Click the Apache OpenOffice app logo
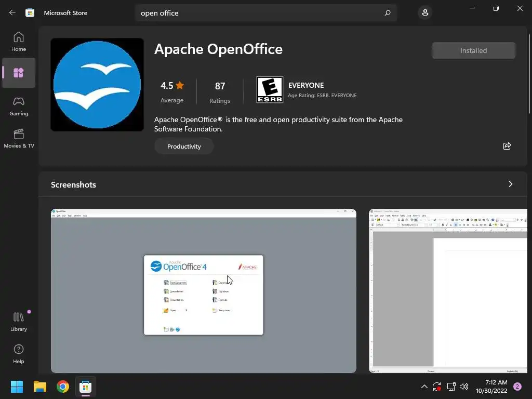The image size is (532, 399). pos(97,85)
